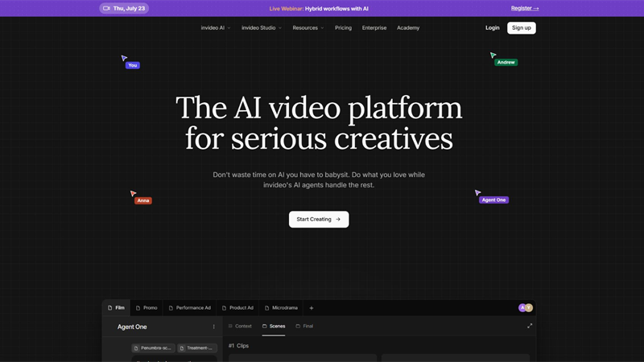Switch to the Microdrama tab

coord(281,308)
